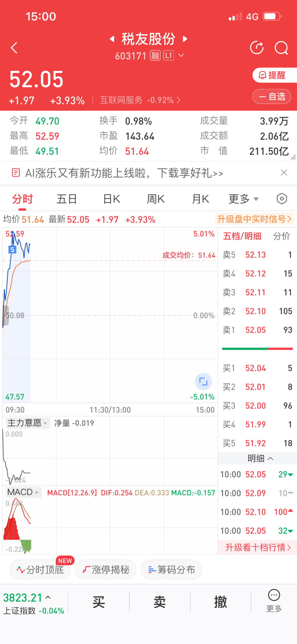Select 卖4 ask price 52.12
The height and width of the screenshot is (644, 297).
256,274
